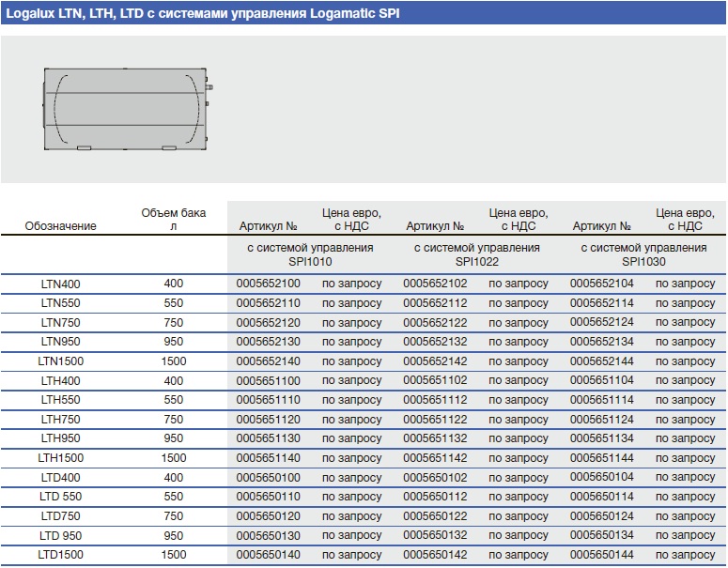728x568 pixels.
Task: Click the SPI1022 control system subheader
Action: (x=477, y=254)
